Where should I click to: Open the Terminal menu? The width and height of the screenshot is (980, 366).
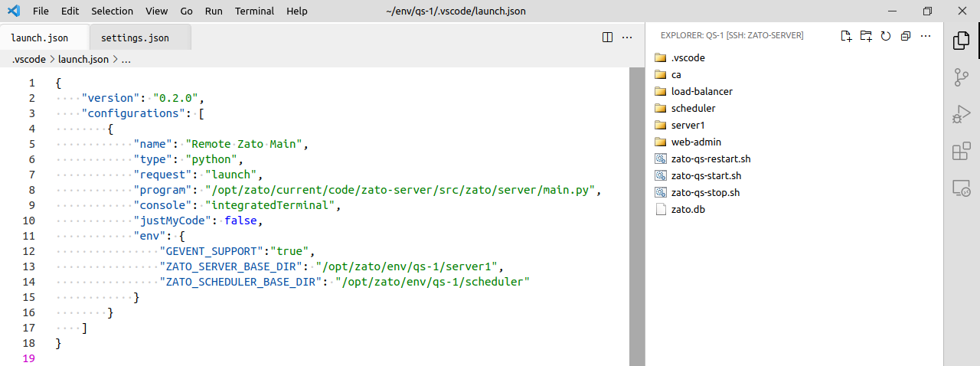click(254, 11)
